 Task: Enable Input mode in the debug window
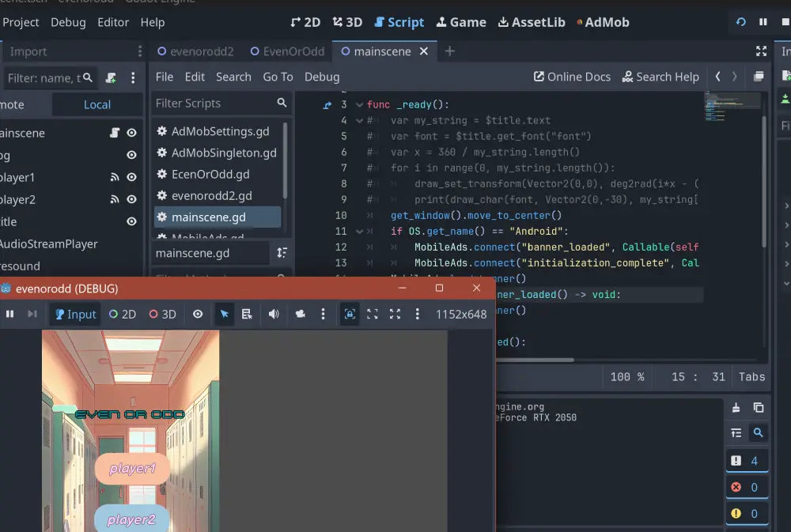click(76, 314)
